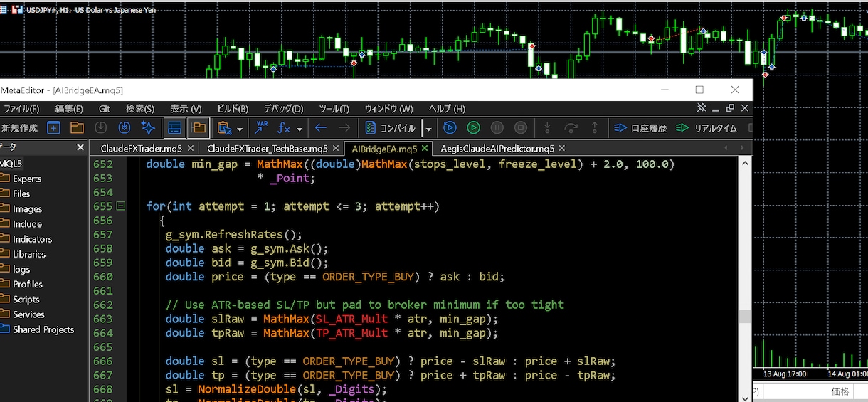
Task: Select the Indicators folder in navigator
Action: (32, 239)
